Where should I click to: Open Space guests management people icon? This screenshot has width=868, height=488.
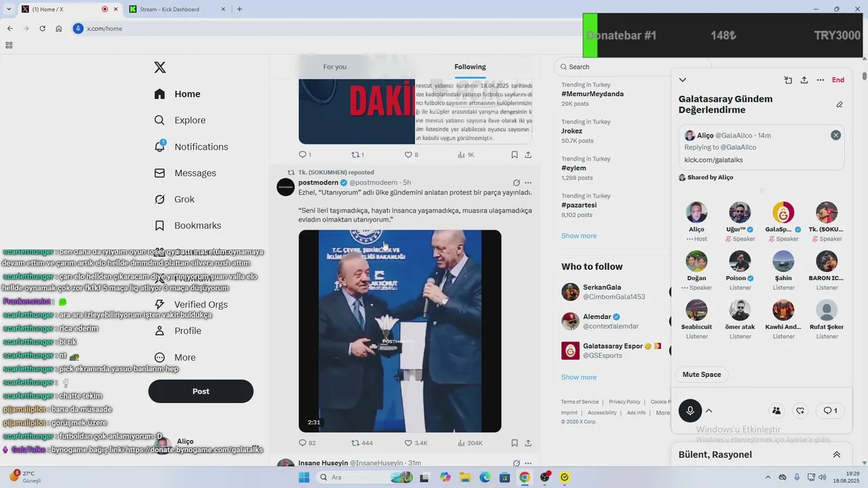(776, 410)
